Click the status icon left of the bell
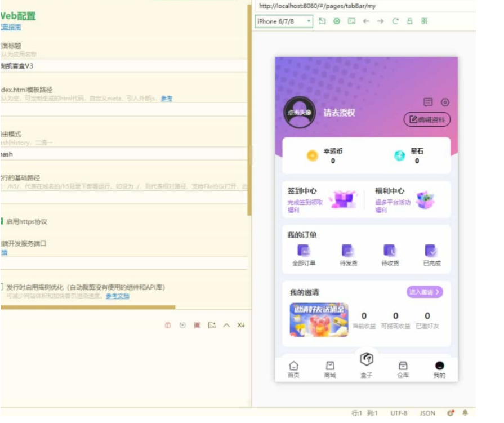 point(451,413)
